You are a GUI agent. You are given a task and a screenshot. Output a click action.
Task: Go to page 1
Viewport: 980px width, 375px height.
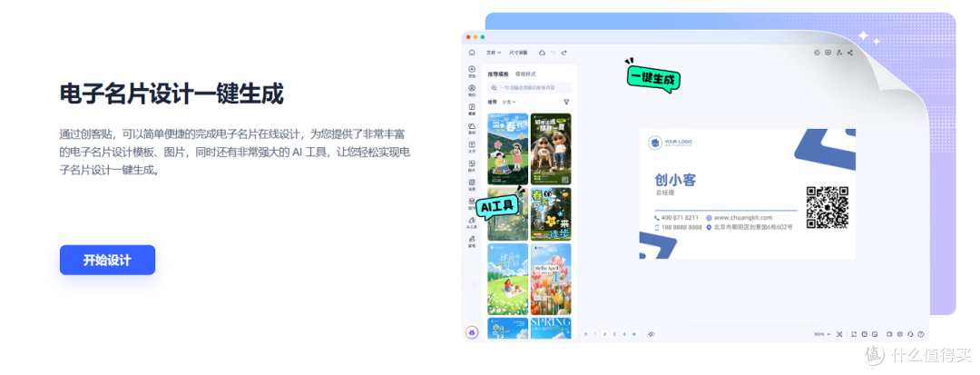(595, 334)
